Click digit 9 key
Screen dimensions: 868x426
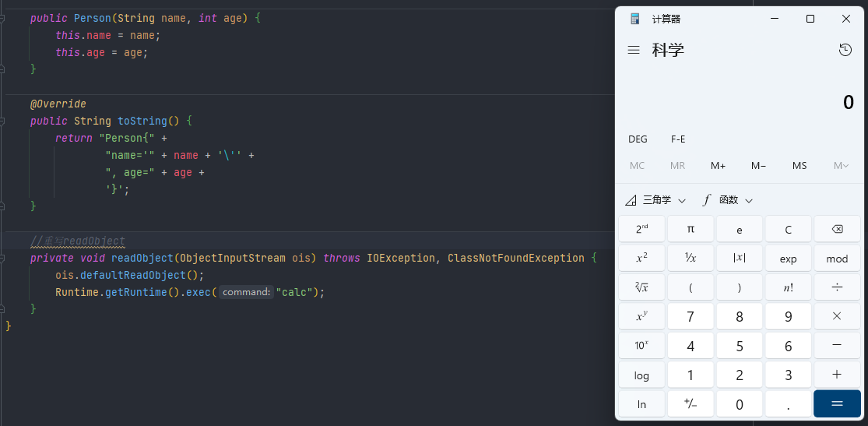point(789,316)
